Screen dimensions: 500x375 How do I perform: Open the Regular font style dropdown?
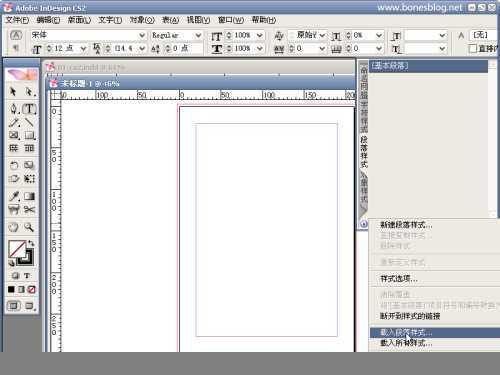(x=198, y=35)
